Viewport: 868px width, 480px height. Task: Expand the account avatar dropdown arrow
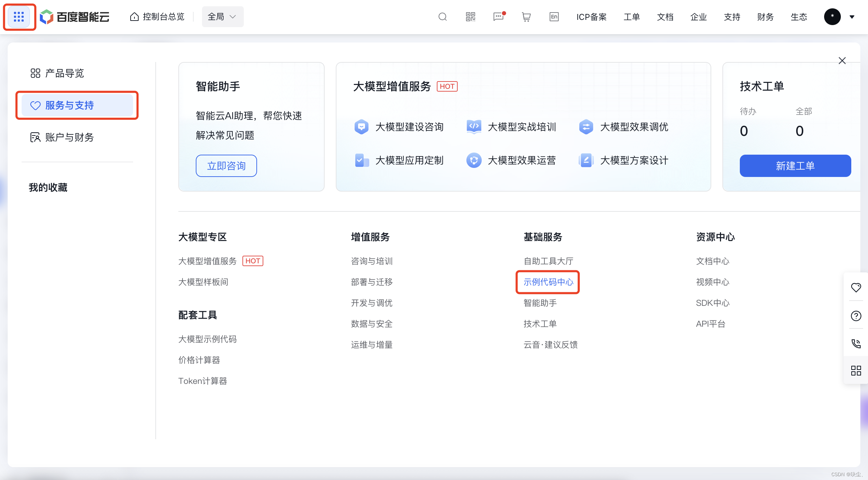coord(852,17)
